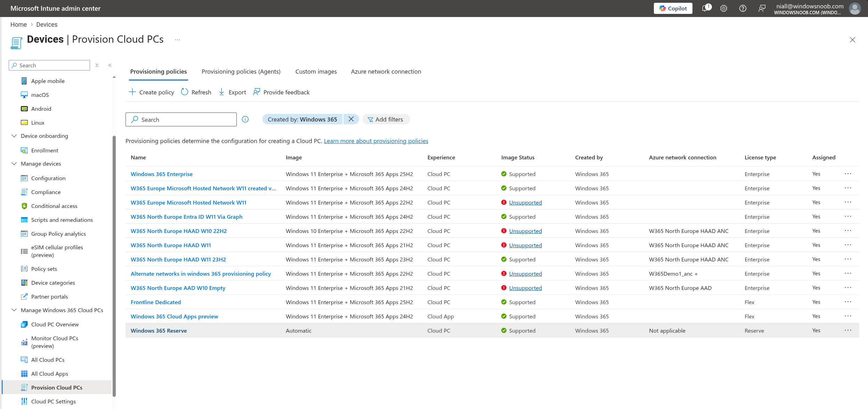Open Group Policy analytics

coord(58,234)
